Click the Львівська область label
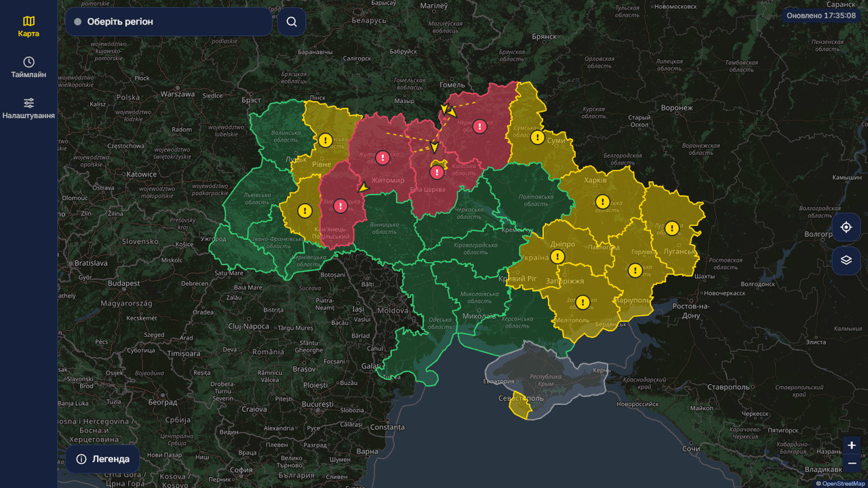The width and height of the screenshot is (868, 488). point(257,198)
